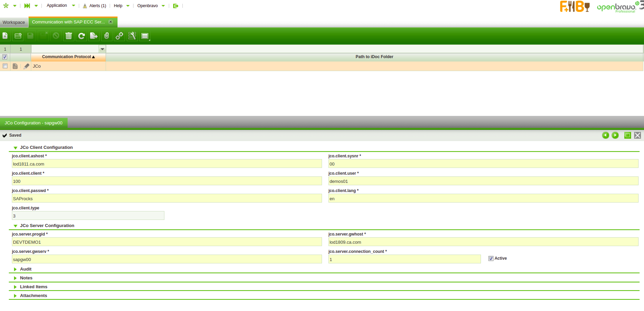This screenshot has height=311, width=644.
Task: Tick the JCo row selection checkbox
Action: point(5,66)
